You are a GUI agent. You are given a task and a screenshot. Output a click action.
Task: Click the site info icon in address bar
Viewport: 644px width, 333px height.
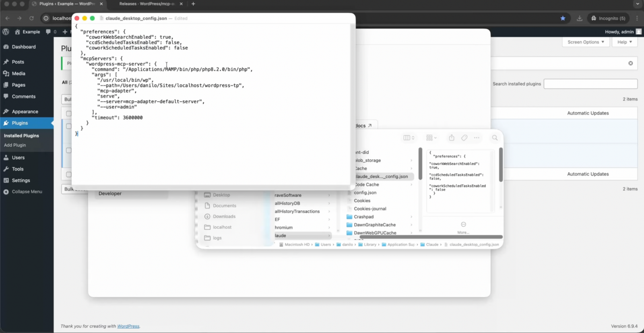tap(46, 18)
